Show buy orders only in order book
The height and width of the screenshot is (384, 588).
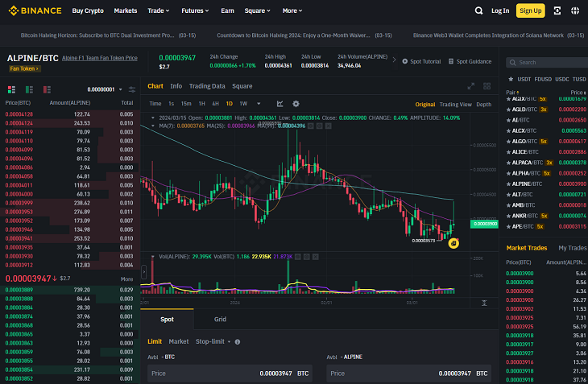(29, 89)
